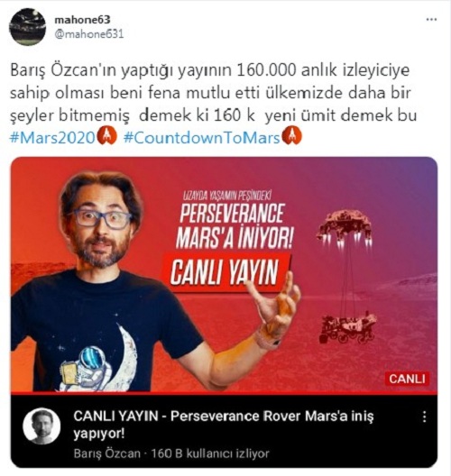Viewport: 451px width, 476px height.
Task: Click the tweet text about 160.000 viewers
Action: 213,93
